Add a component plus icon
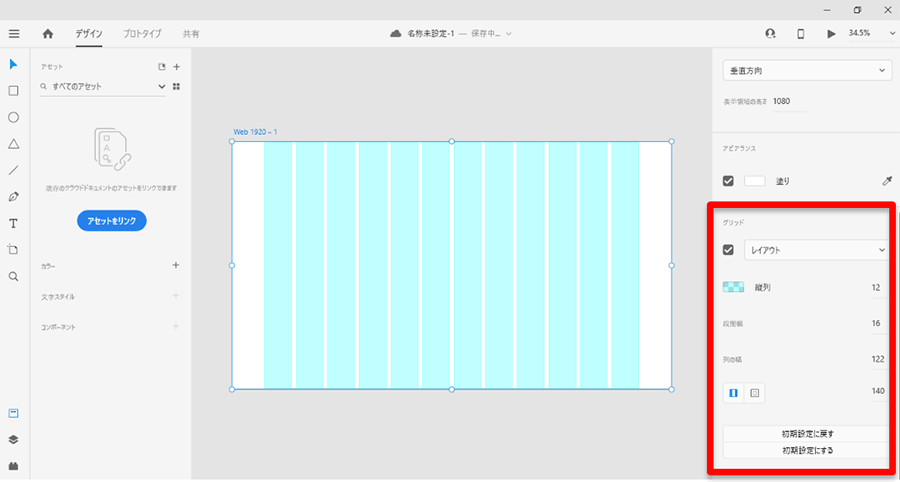 coord(176,326)
